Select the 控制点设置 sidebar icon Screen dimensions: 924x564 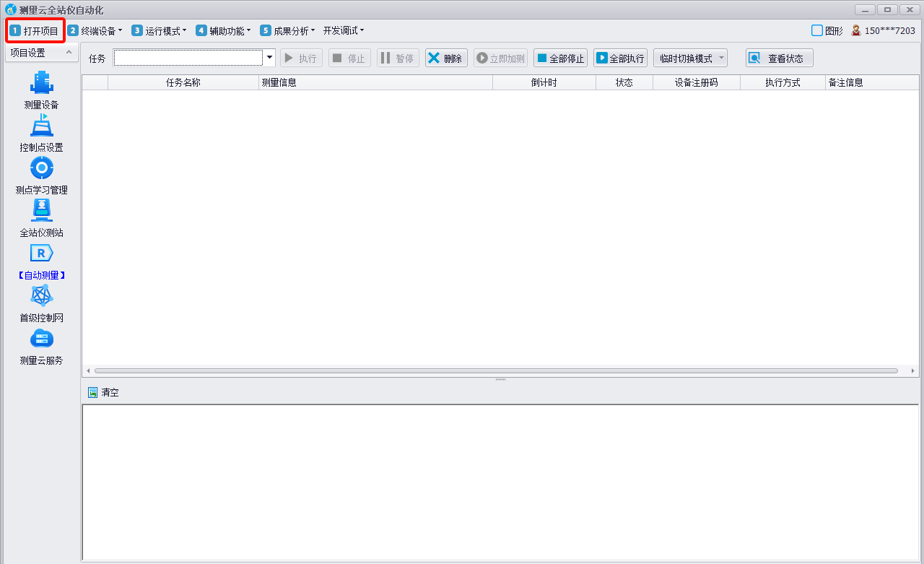41,126
